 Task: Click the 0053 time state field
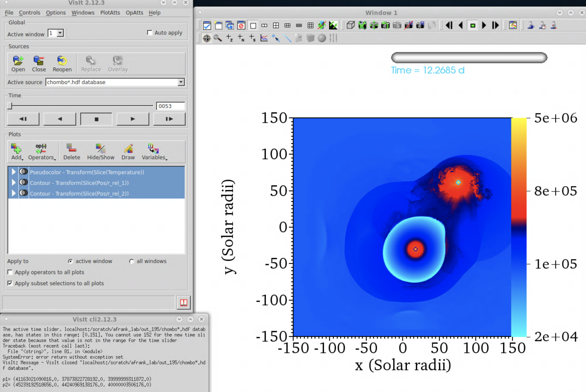point(171,106)
